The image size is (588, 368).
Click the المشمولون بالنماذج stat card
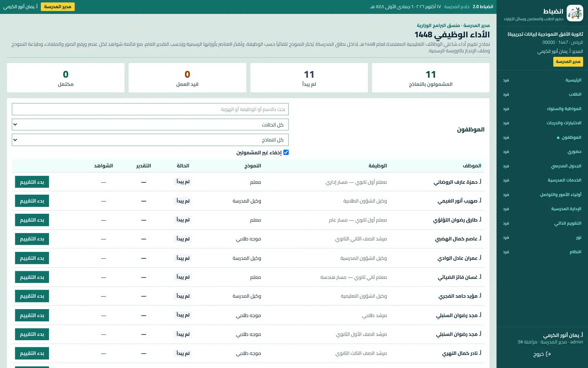(431, 78)
